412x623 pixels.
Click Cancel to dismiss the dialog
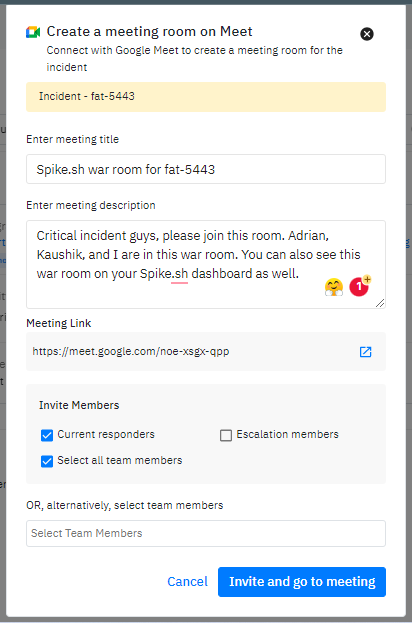187,582
